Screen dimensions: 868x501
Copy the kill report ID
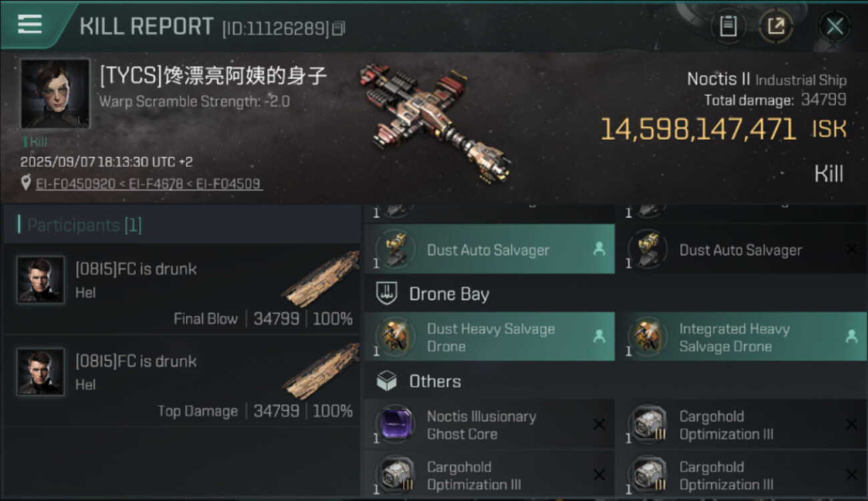point(339,28)
